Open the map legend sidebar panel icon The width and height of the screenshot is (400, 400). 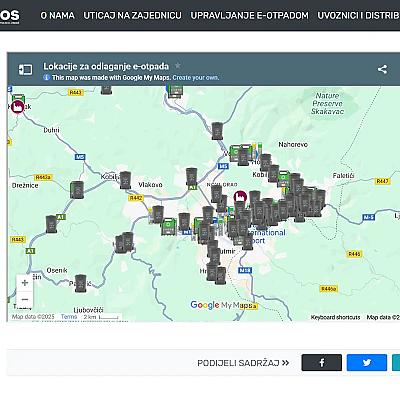25,69
